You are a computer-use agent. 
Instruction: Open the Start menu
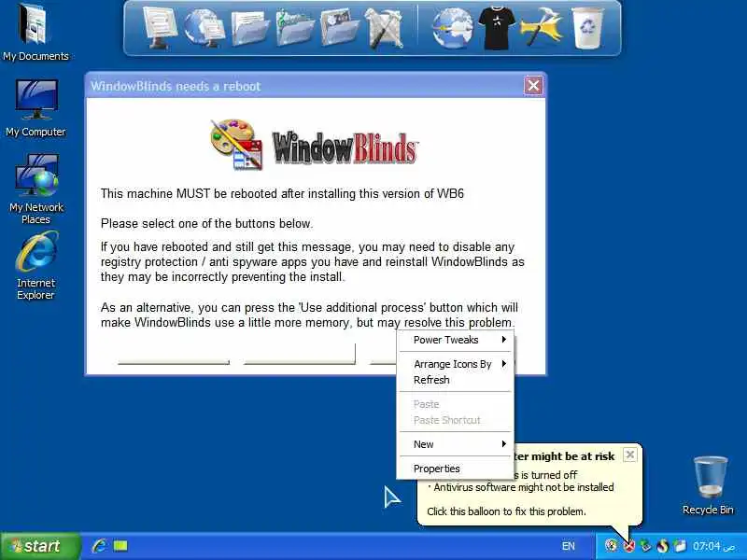(40, 546)
